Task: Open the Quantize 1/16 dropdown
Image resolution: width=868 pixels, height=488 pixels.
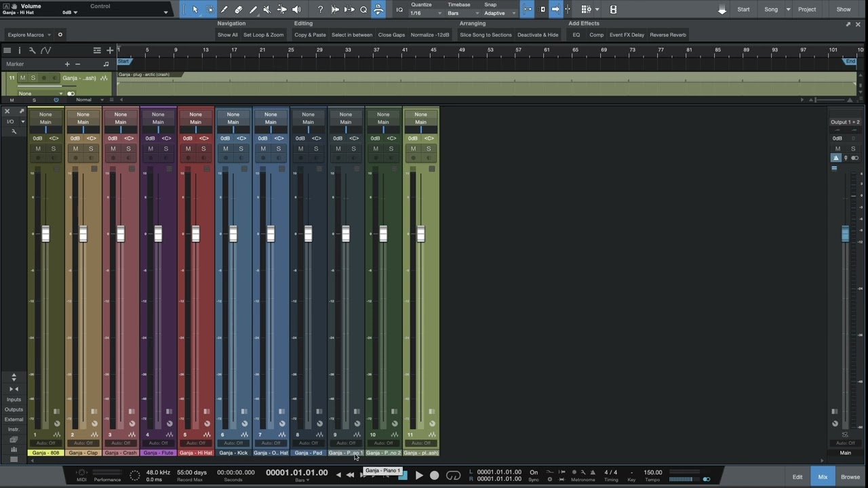Action: coord(426,13)
